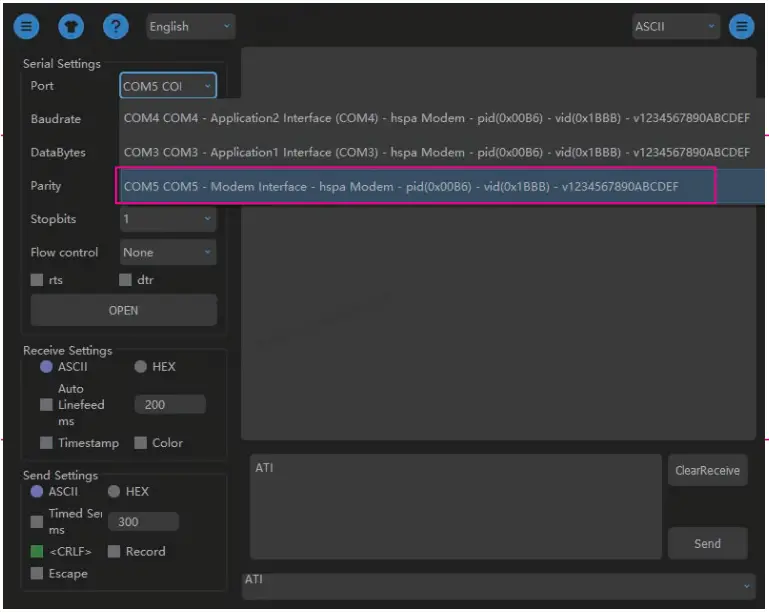Toggle the Auto Linefeed checkbox
The width and height of the screenshot is (769, 614).
[x=46, y=405]
